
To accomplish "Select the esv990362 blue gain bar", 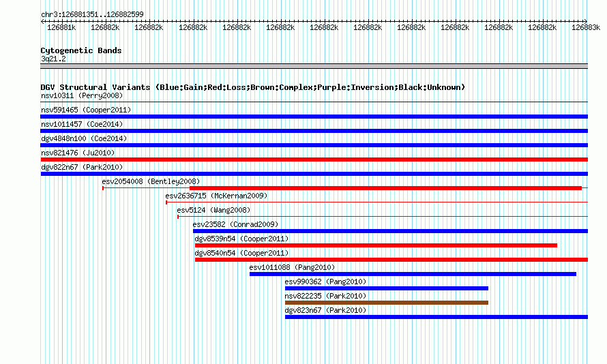I will point(386,288).
